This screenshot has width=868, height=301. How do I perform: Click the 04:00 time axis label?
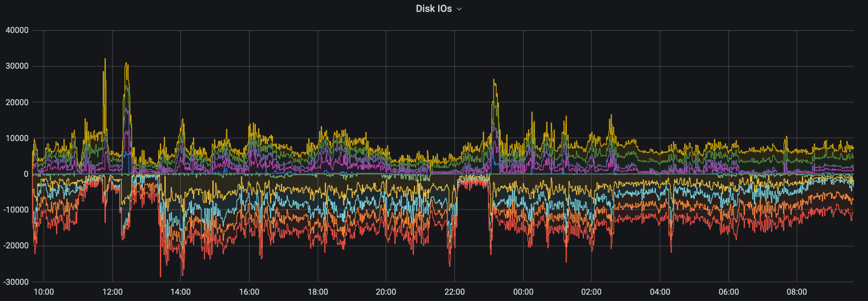[660, 292]
